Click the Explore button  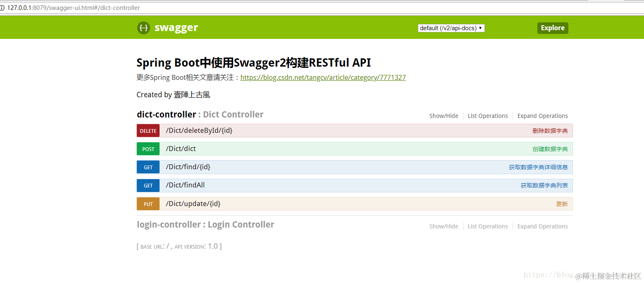pos(553,28)
